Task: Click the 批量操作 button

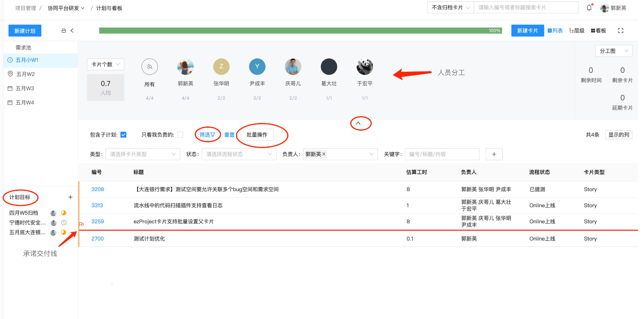Action: (257, 135)
